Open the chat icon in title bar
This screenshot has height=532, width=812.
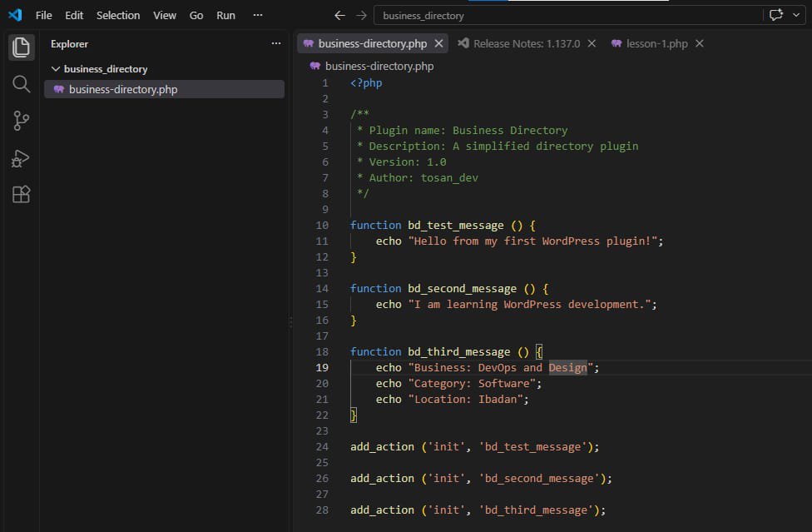click(x=775, y=15)
